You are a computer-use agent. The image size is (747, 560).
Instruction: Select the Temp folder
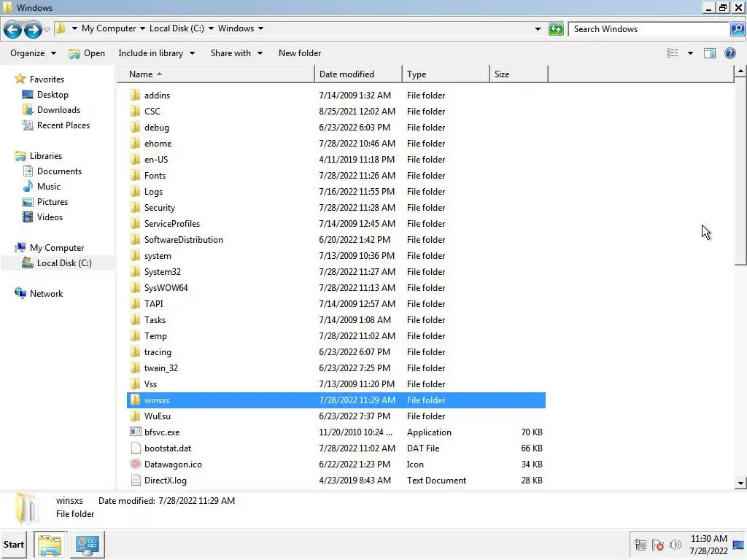155,336
